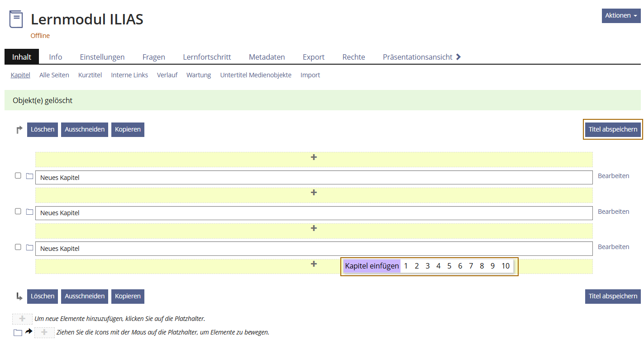
Task: Click Bearbeiten for the first chapter
Action: 613,176
